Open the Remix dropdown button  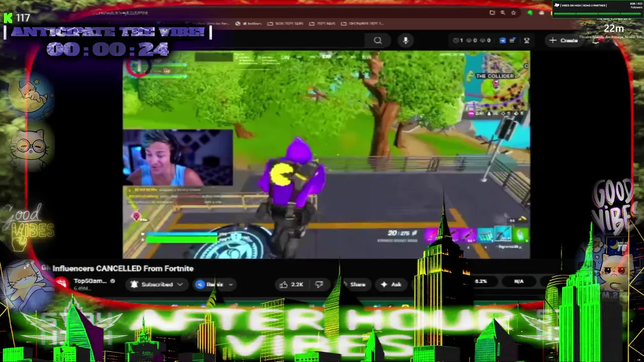pyautogui.click(x=215, y=285)
